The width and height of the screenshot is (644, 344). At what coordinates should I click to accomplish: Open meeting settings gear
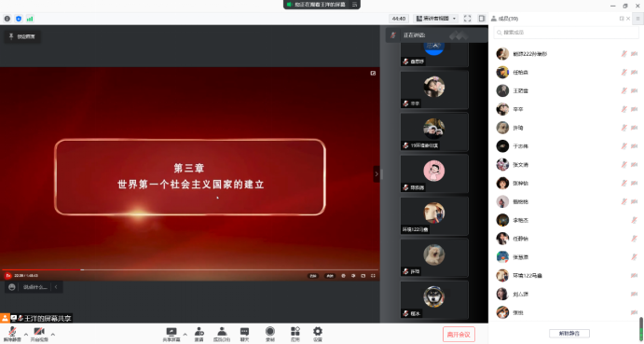(x=318, y=334)
